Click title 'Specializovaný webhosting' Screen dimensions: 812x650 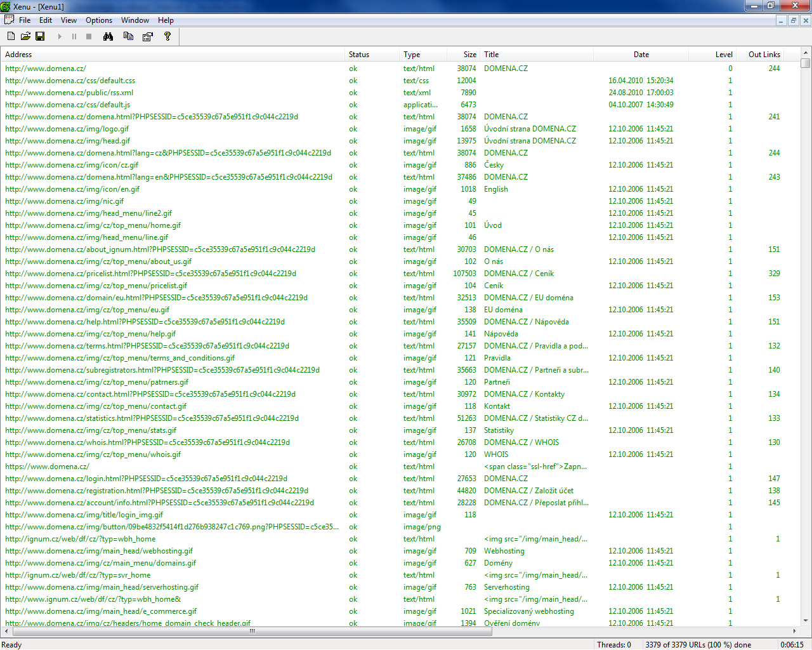click(x=529, y=611)
